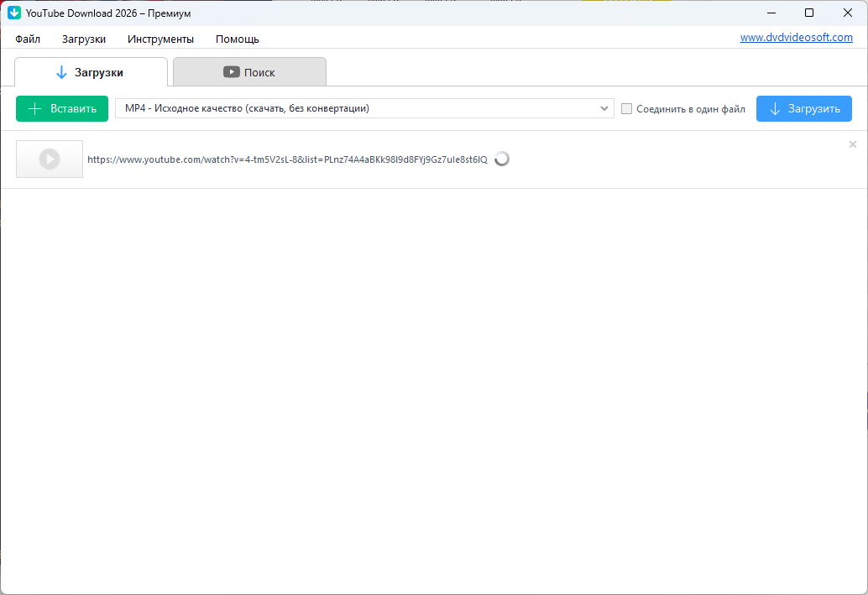Screen dimensions: 868x595
Task: Start download with the blue Загрузить button
Action: click(803, 108)
